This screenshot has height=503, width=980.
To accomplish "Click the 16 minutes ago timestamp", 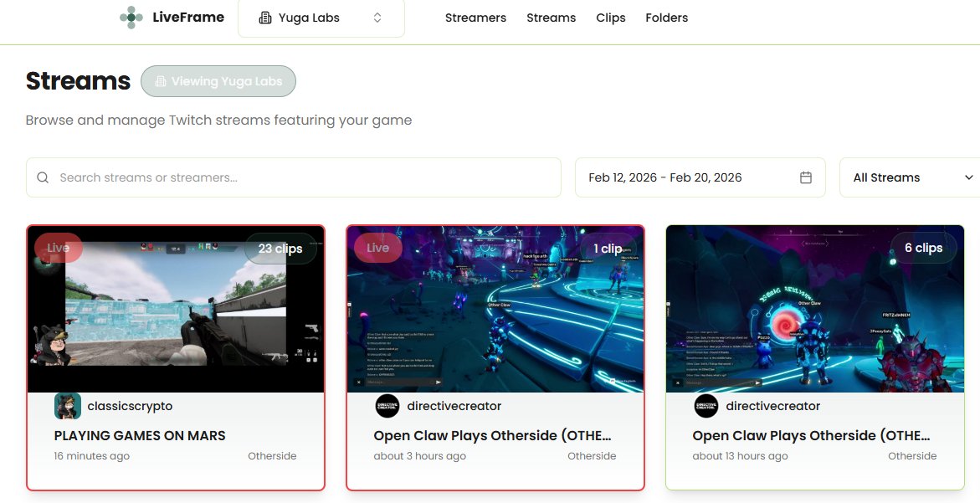I will point(92,456).
